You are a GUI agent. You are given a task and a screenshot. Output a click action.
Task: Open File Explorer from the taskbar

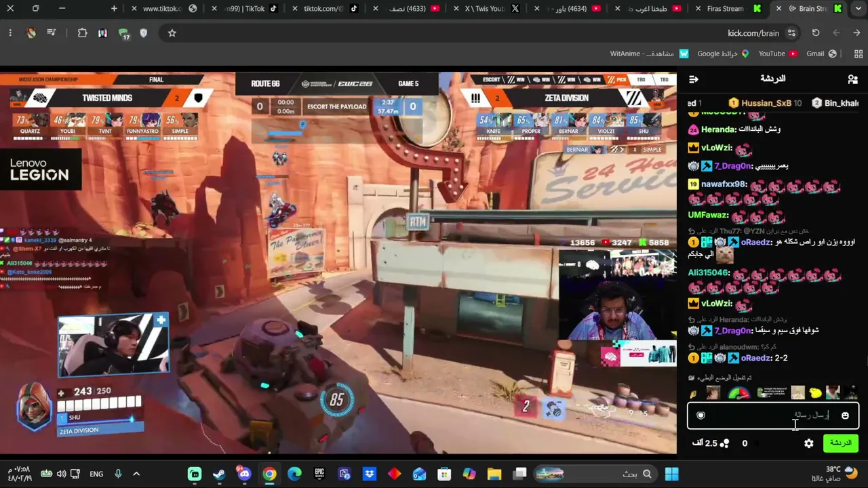(494, 474)
